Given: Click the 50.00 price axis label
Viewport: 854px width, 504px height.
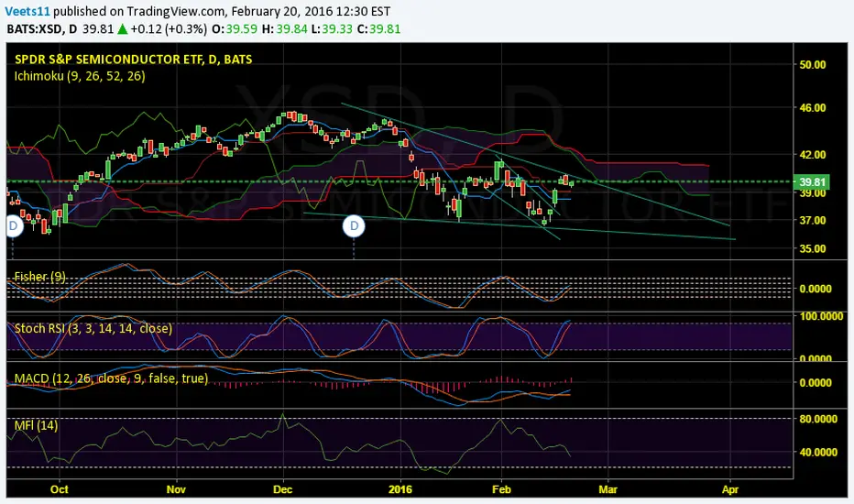Looking at the screenshot, I should coord(813,64).
